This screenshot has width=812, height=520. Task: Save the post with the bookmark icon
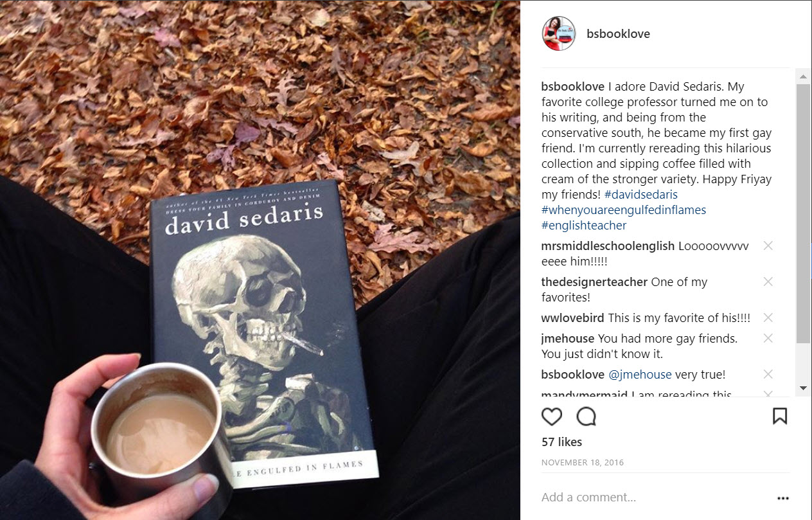[x=780, y=416]
